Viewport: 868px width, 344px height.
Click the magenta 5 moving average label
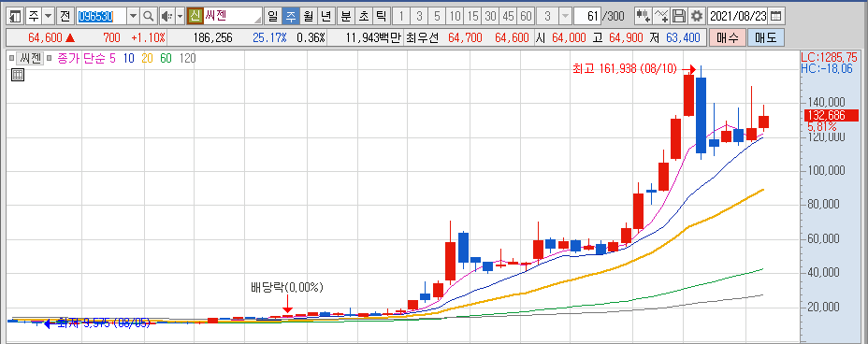(113, 58)
